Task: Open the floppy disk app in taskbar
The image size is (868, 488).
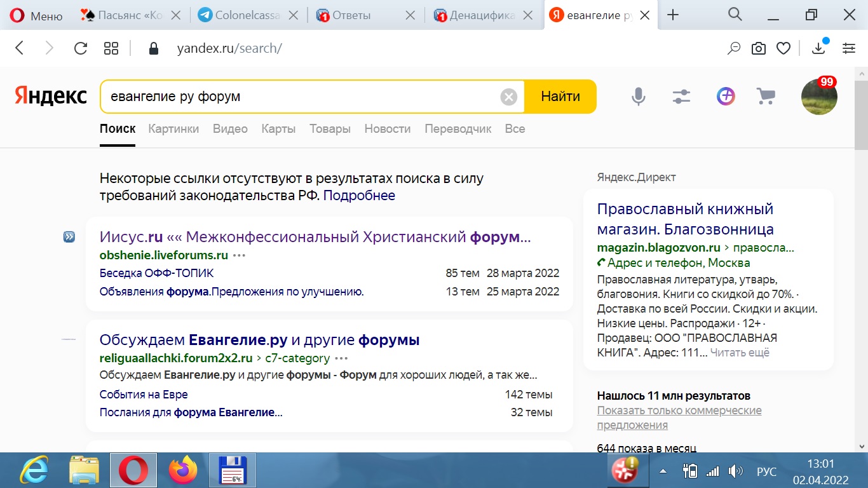Action: click(x=233, y=471)
